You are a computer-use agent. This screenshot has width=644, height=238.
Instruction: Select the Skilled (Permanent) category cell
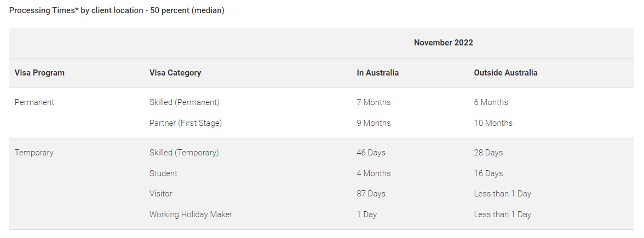(x=184, y=102)
